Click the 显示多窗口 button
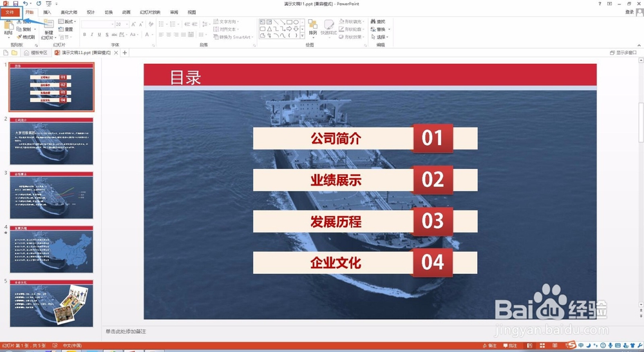Viewport: 644px width, 352px height. click(623, 53)
